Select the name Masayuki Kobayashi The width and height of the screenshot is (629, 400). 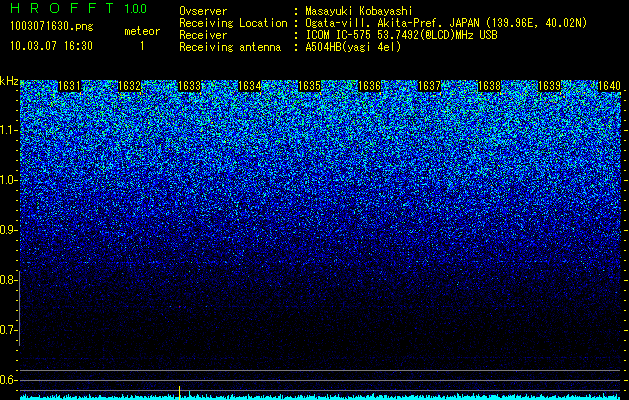coord(359,12)
